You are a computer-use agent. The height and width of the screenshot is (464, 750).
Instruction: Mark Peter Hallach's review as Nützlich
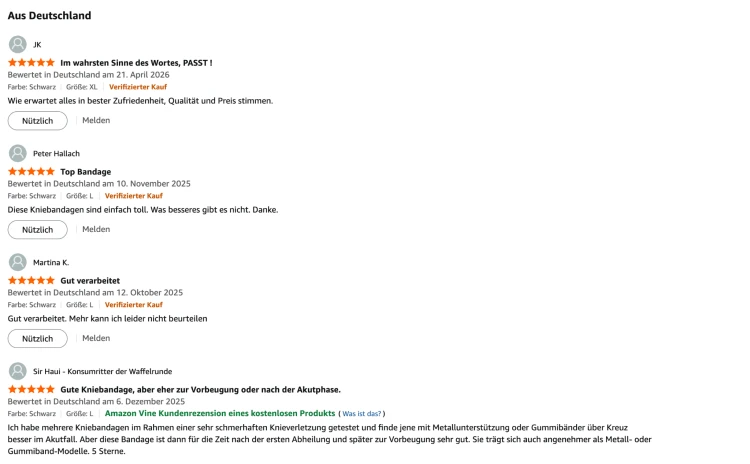tap(37, 230)
